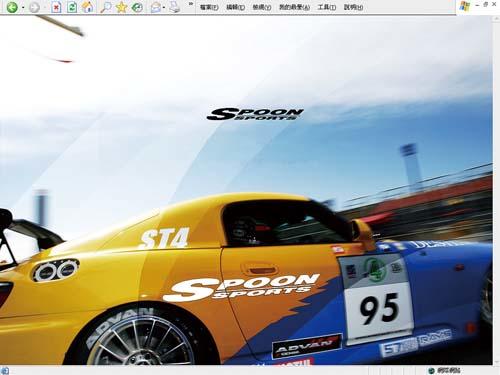Go to the Home page icon

pyautogui.click(x=88, y=7)
